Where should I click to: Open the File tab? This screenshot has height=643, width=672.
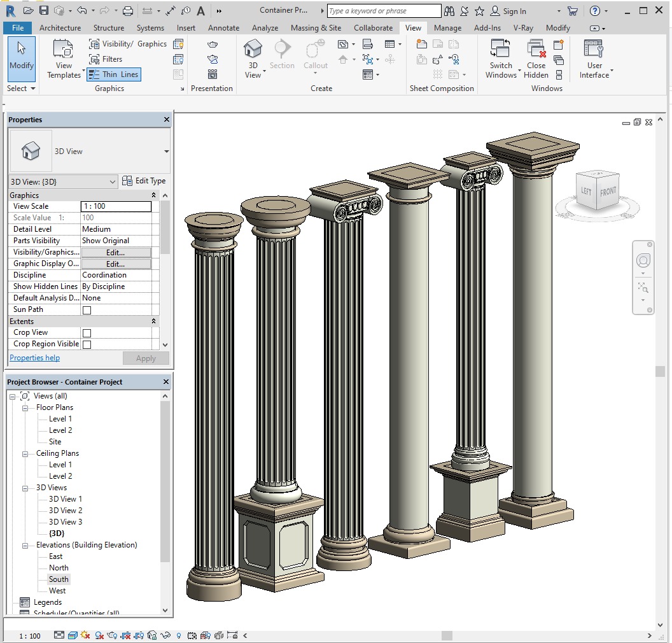click(18, 28)
